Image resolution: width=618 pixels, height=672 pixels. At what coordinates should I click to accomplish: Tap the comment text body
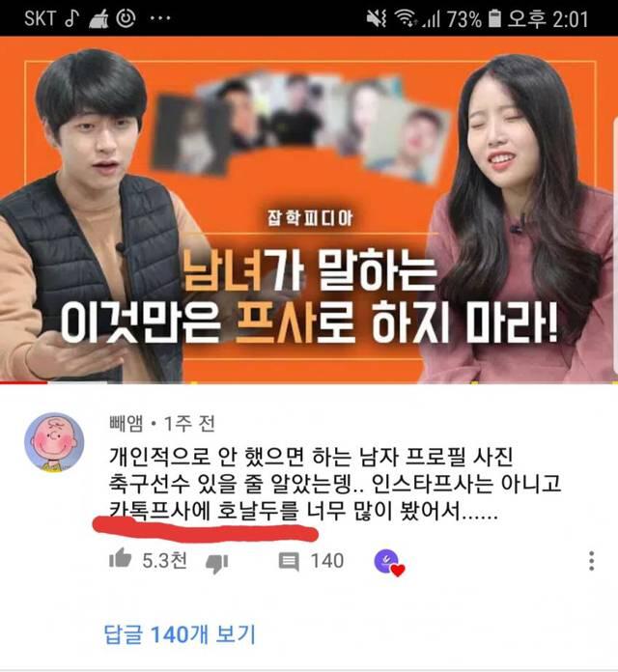pyautogui.click(x=334, y=484)
